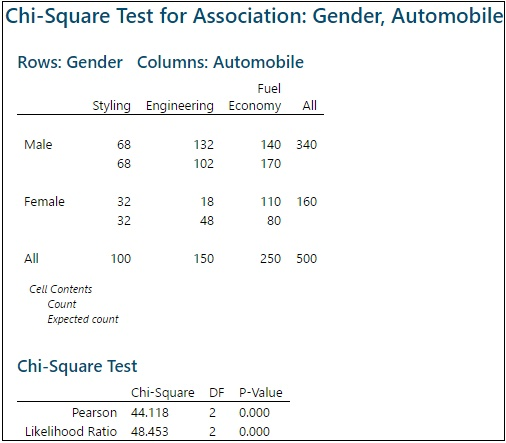
Task: Click the Pearson chi-square value 44.118
Action: [150, 413]
